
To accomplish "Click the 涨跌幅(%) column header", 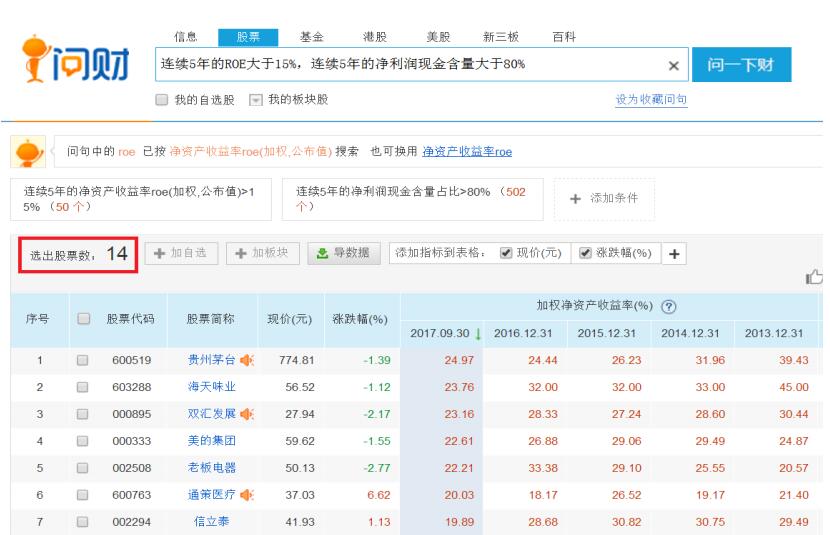I will pyautogui.click(x=360, y=319).
